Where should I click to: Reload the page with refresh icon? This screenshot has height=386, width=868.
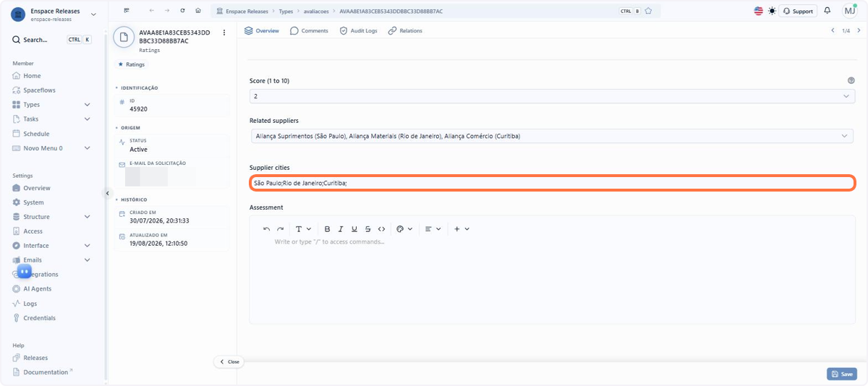pyautogui.click(x=182, y=11)
